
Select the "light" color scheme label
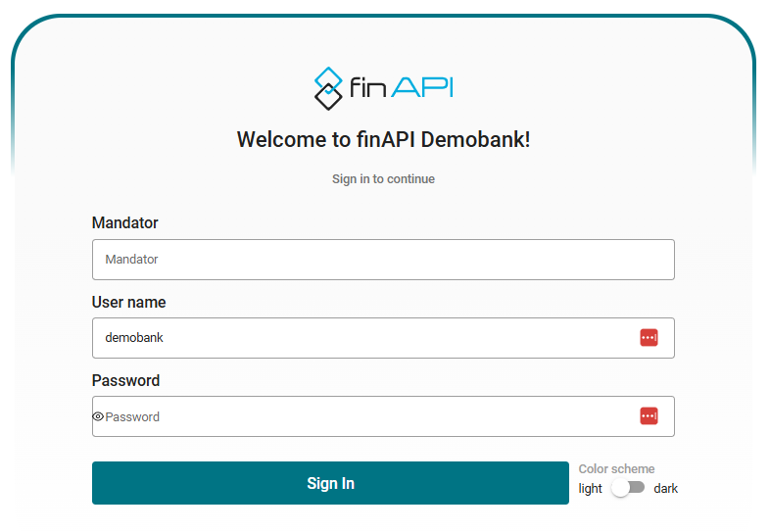591,489
